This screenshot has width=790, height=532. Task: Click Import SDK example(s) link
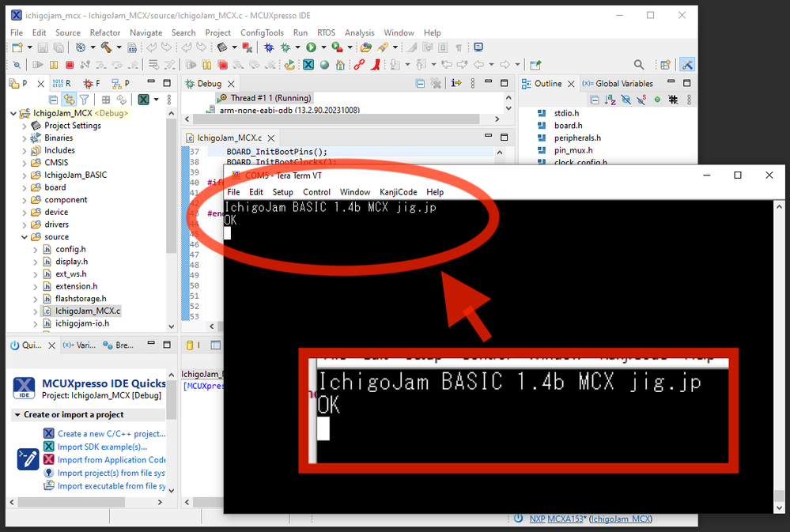(102, 447)
